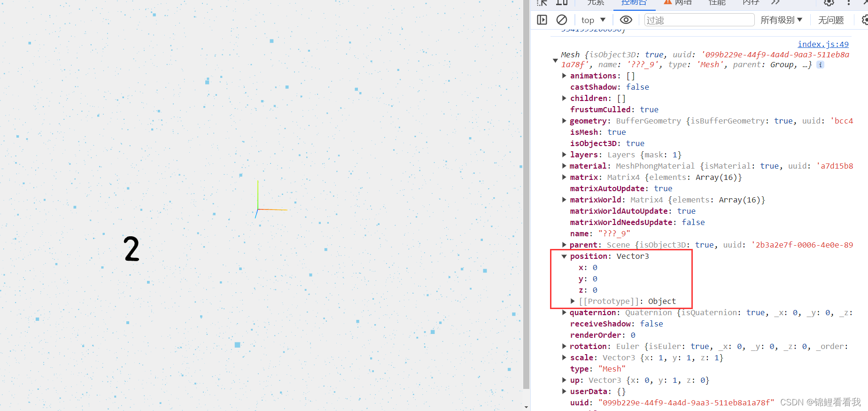Focus the 过滤 filter input field
The image size is (868, 411).
pyautogui.click(x=699, y=20)
